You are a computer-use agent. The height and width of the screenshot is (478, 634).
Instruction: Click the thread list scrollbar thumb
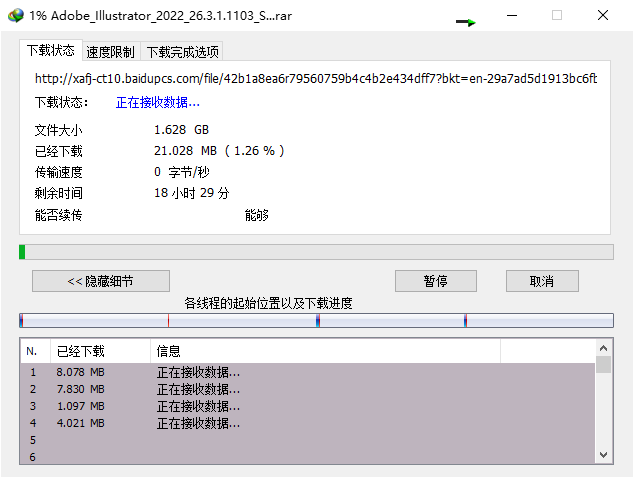(603, 364)
